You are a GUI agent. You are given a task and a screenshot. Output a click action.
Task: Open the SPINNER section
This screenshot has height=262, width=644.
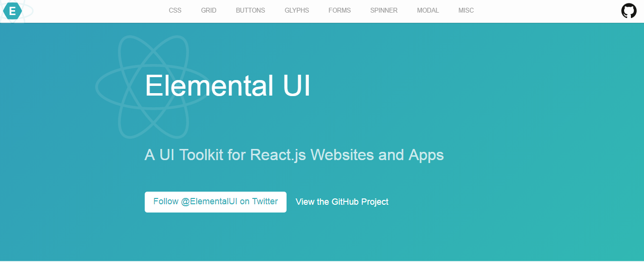[x=384, y=11]
